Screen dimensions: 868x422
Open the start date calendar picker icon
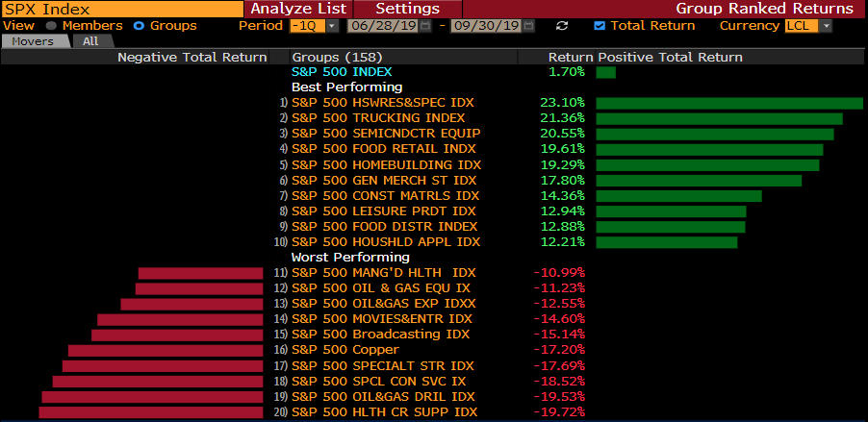tap(424, 26)
